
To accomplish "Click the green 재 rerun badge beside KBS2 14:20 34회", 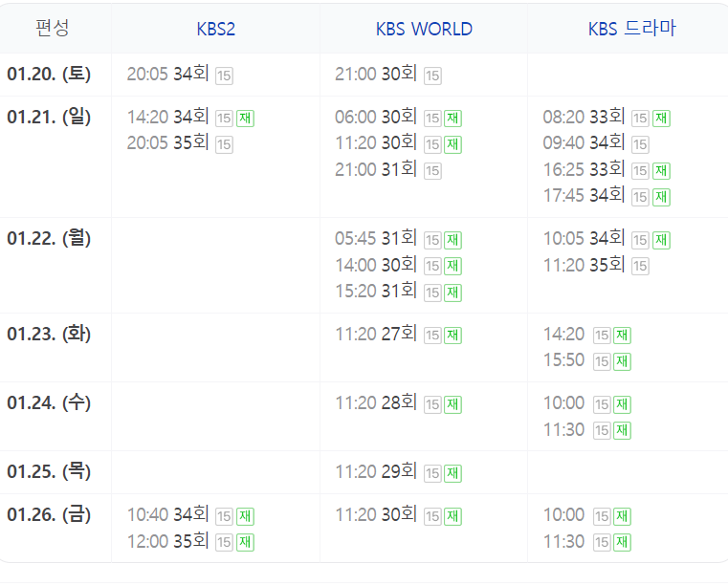I will (x=245, y=119).
